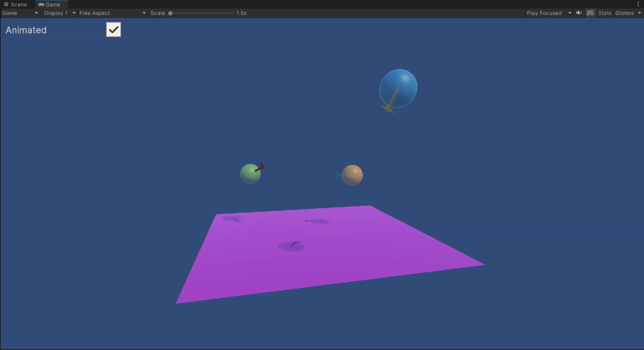Screen dimensions: 644x350
Task: Toggle the Stats overlay button
Action: tap(605, 13)
